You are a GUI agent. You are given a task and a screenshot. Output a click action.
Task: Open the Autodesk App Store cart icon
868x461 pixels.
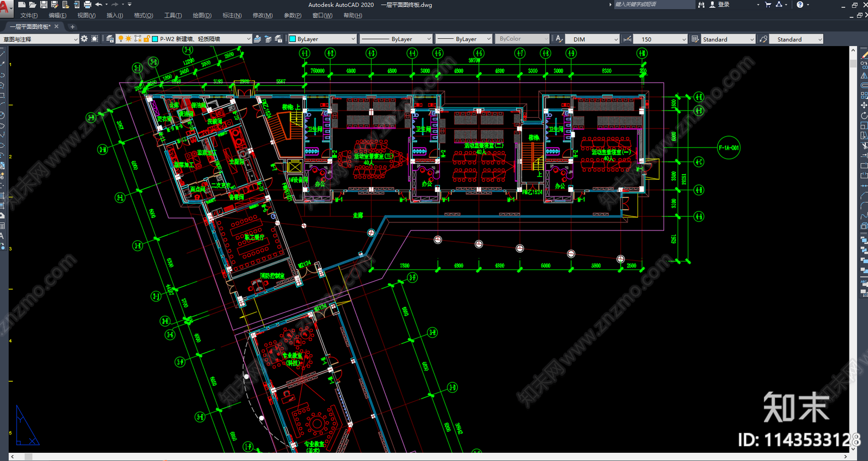(x=768, y=4)
